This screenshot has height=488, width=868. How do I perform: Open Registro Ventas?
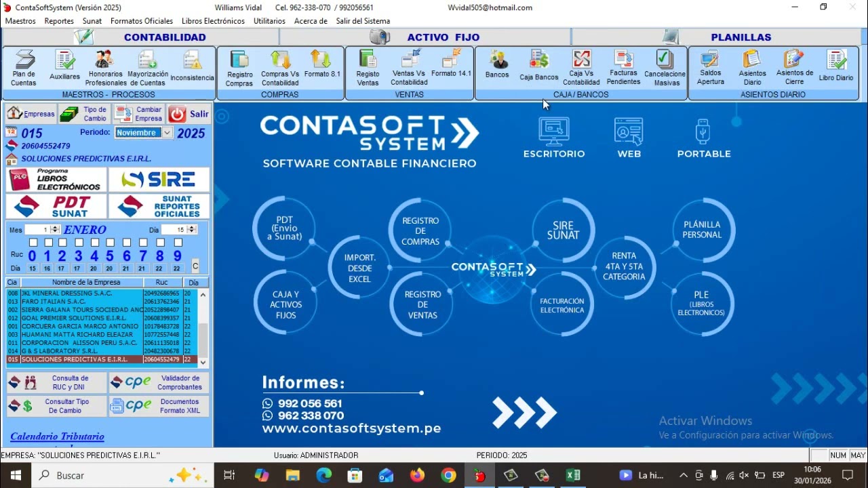pos(368,68)
